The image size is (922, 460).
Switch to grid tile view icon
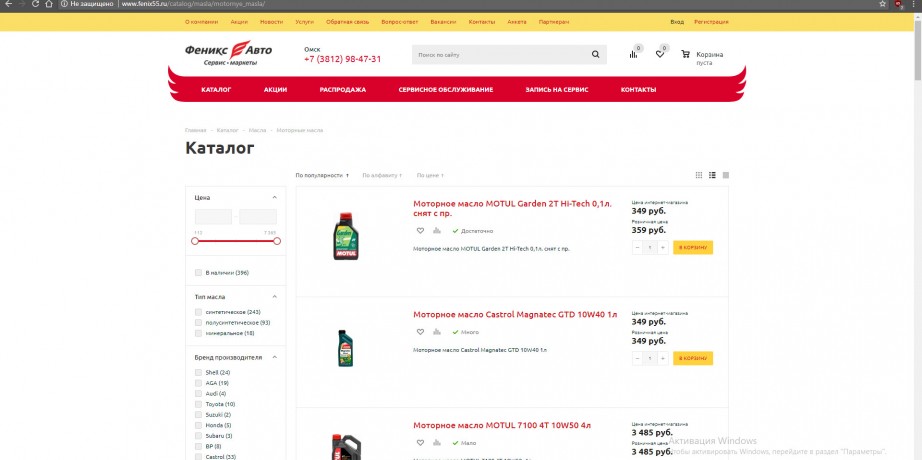click(x=699, y=175)
